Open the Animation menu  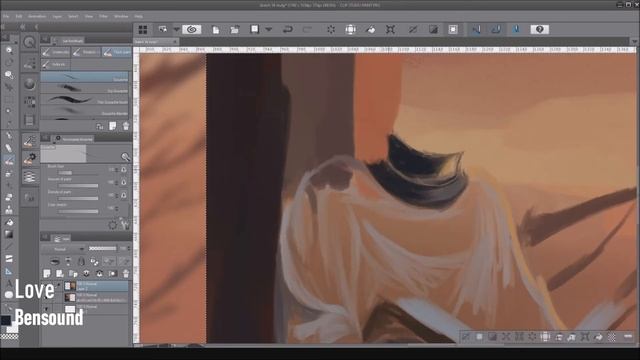tap(37, 16)
